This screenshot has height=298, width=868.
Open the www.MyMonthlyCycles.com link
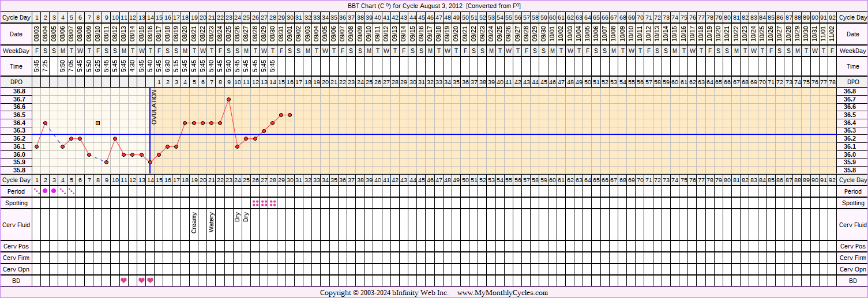tap(502, 293)
